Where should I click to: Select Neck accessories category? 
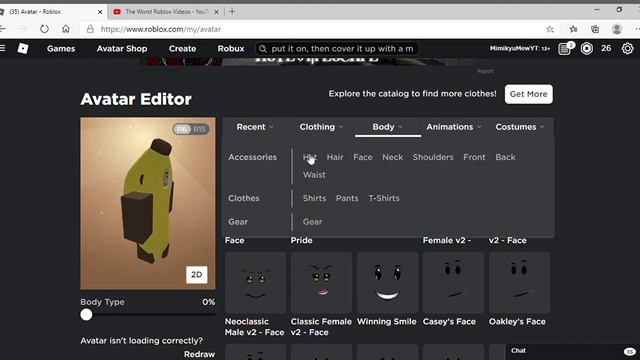click(392, 157)
